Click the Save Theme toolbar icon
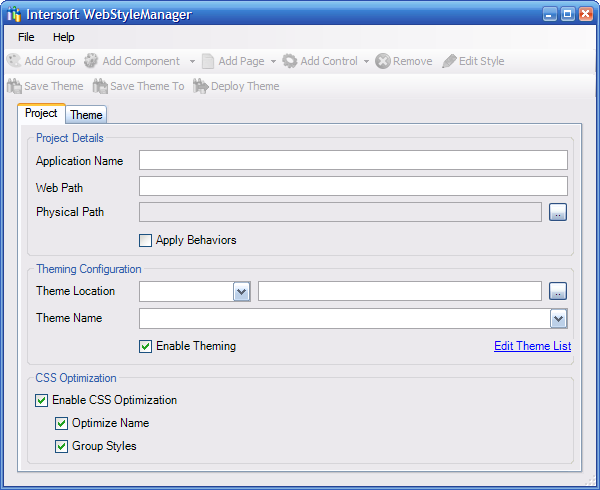The width and height of the screenshot is (600, 490). pos(14,86)
